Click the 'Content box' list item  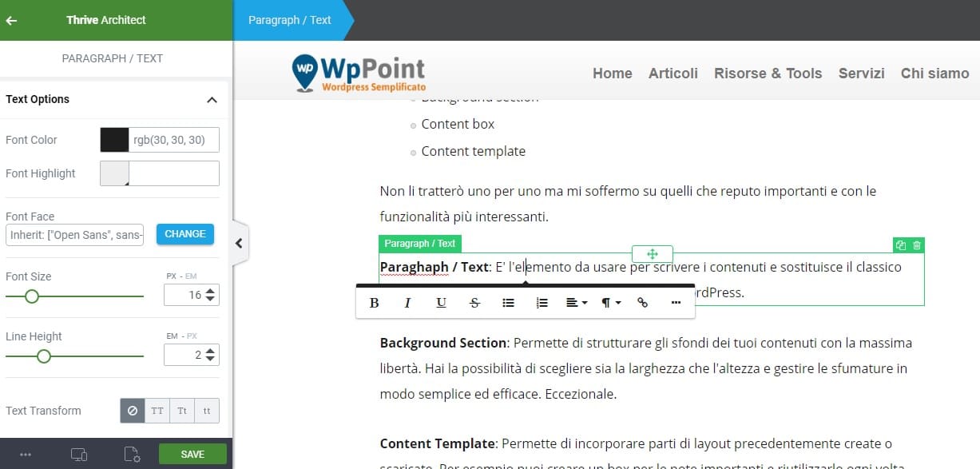tap(458, 124)
